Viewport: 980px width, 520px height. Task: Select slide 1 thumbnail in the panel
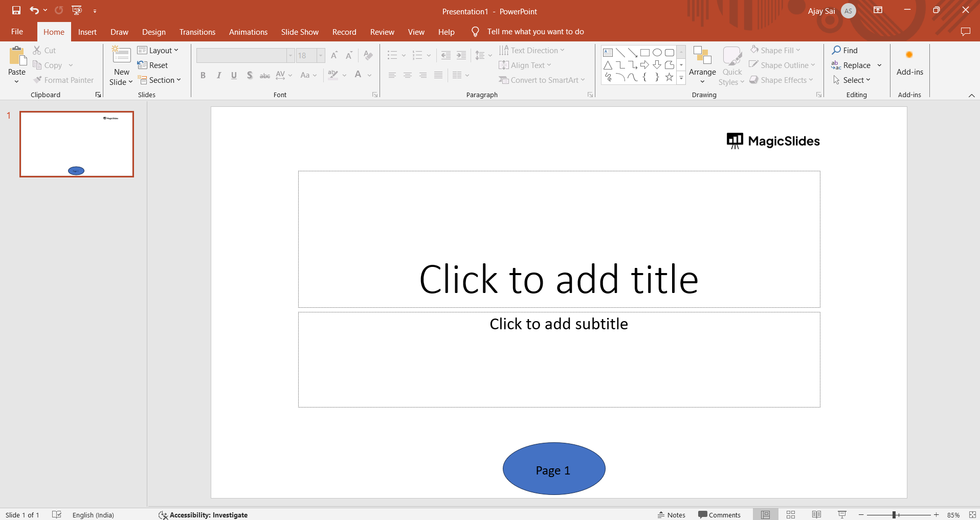pyautogui.click(x=77, y=144)
